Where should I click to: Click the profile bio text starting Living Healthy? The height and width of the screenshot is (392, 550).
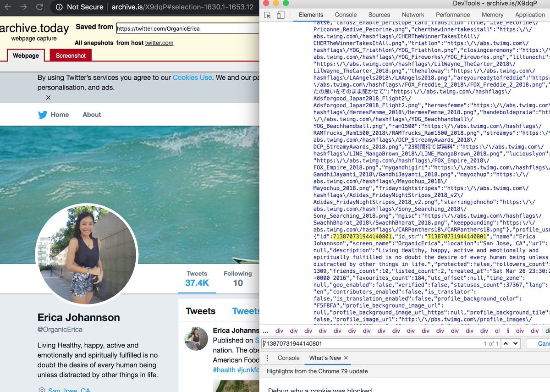(x=98, y=360)
